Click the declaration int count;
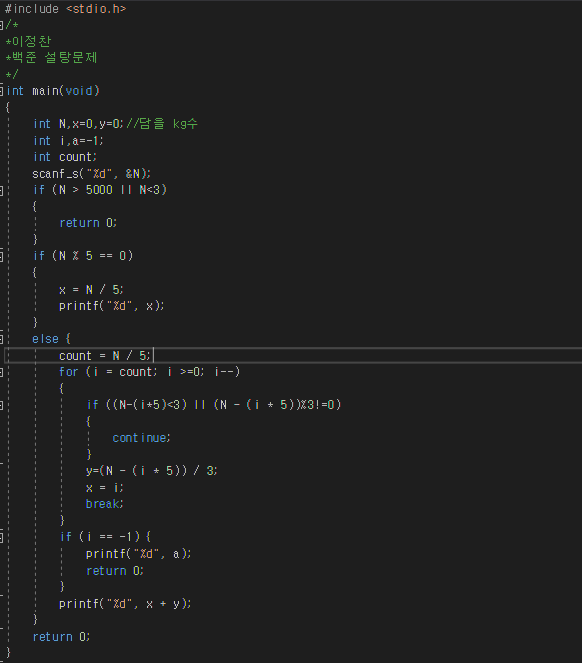 [x=65, y=157]
